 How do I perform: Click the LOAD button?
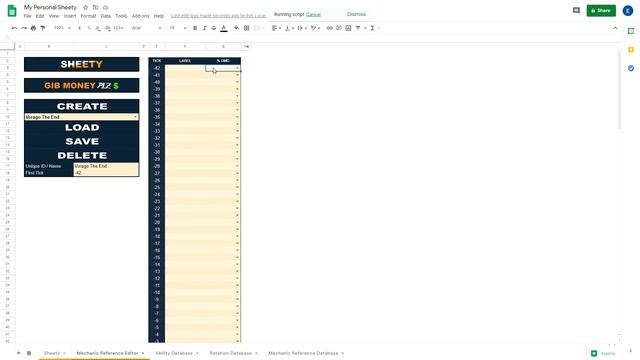[x=82, y=127]
